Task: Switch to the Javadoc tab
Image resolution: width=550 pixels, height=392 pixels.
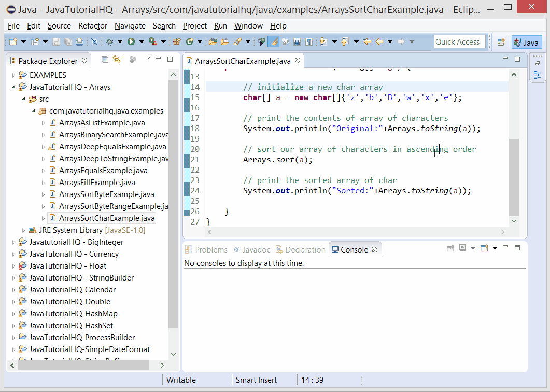Action: tap(252, 249)
